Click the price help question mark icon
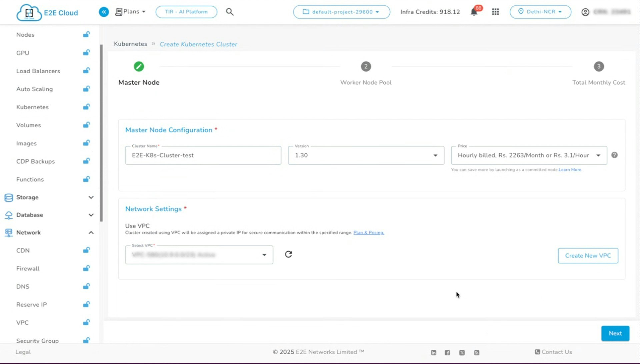The height and width of the screenshot is (364, 640). [x=614, y=155]
